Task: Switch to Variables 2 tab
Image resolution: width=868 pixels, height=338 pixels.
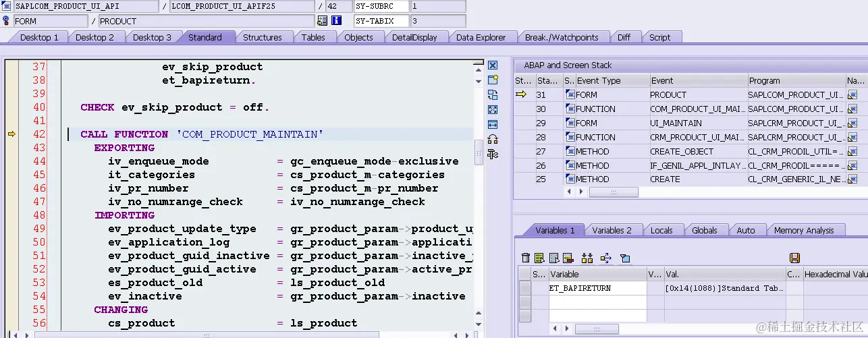Action: click(612, 230)
